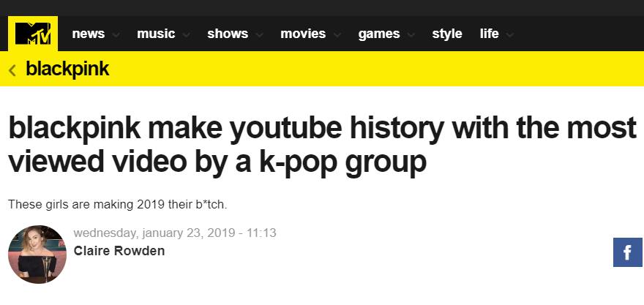Viewport: 644px width, 305px height.
Task: Open the movies menu item
Action: (x=303, y=34)
